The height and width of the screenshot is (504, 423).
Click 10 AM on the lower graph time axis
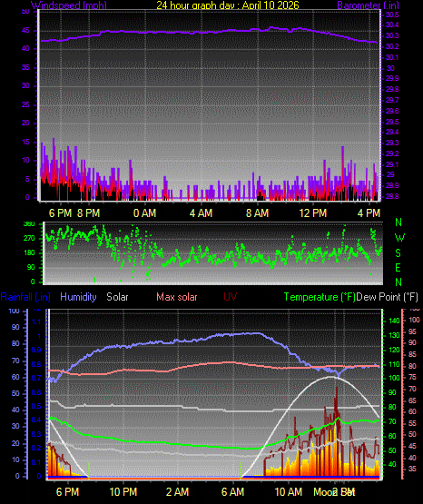click(289, 492)
